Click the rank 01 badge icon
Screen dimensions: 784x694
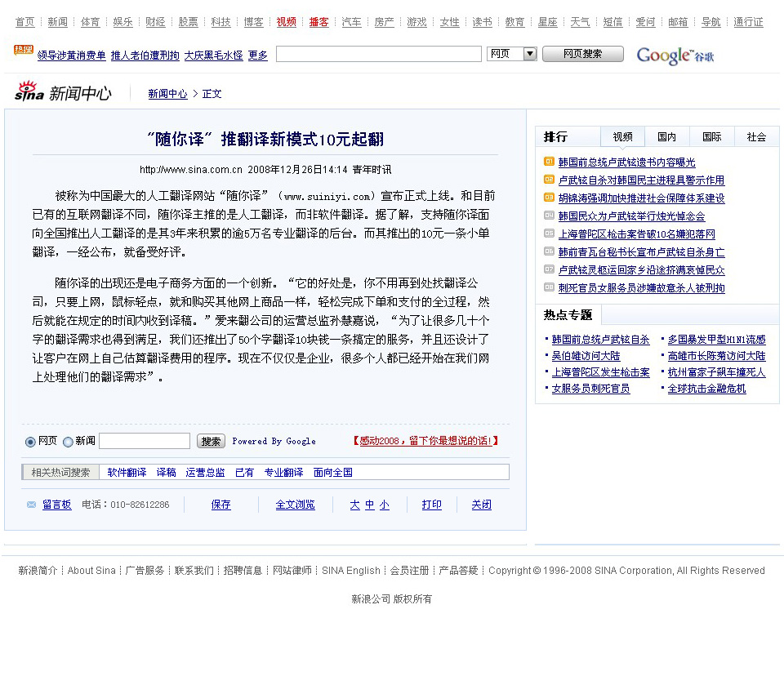point(549,161)
